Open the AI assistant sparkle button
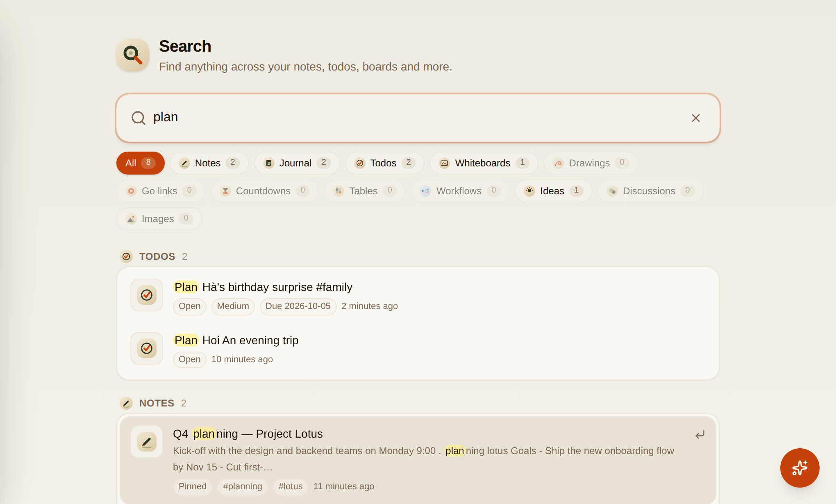This screenshot has height=504, width=836. (x=800, y=468)
